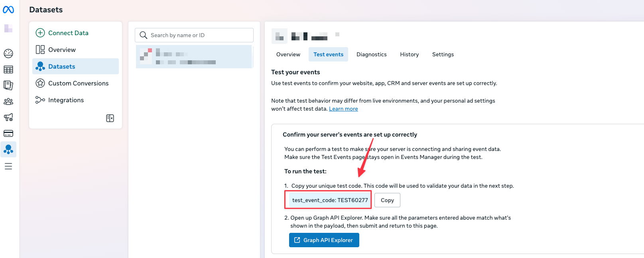Open the table grid icon in left rail
Screen dimensions: 644x258
click(8, 69)
